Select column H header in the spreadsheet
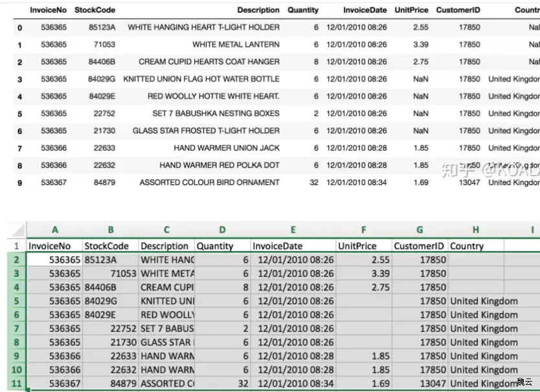540x392 pixels. 476,230
